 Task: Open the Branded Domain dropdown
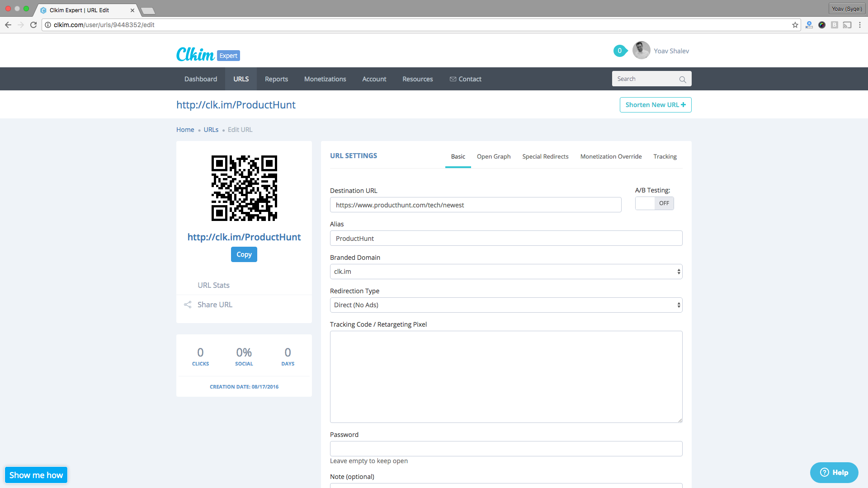point(506,272)
